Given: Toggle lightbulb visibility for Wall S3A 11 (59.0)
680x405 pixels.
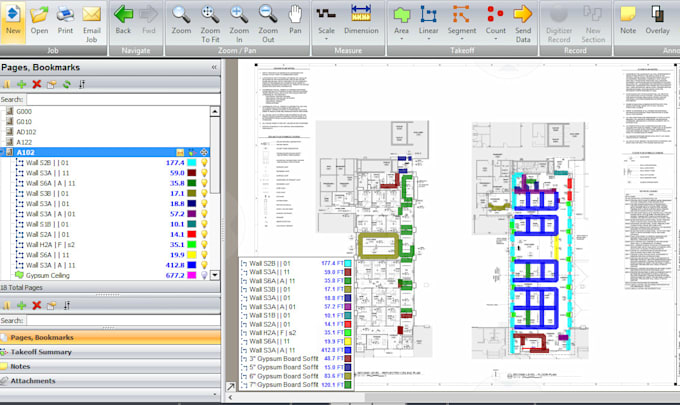Looking at the screenshot, I should tap(204, 173).
